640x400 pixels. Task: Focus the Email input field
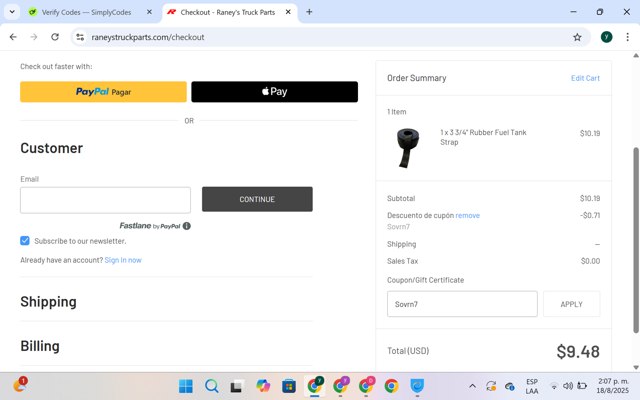[x=105, y=200]
